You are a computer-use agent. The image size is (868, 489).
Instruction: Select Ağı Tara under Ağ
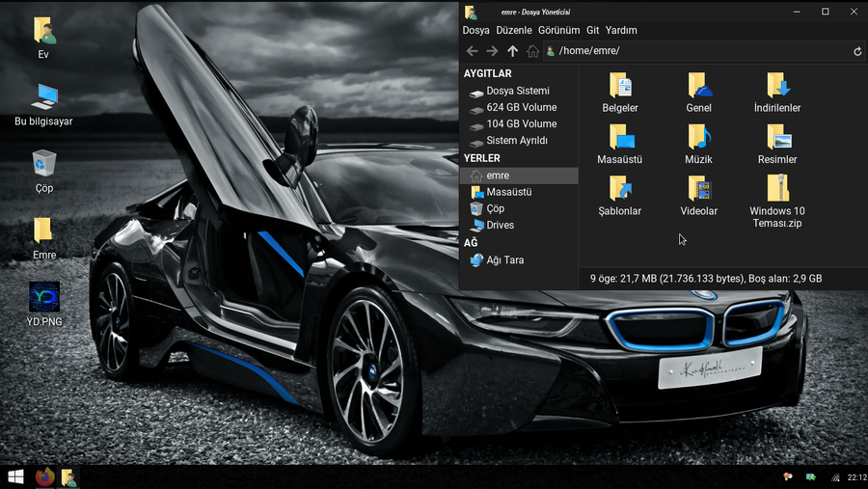click(x=519, y=260)
